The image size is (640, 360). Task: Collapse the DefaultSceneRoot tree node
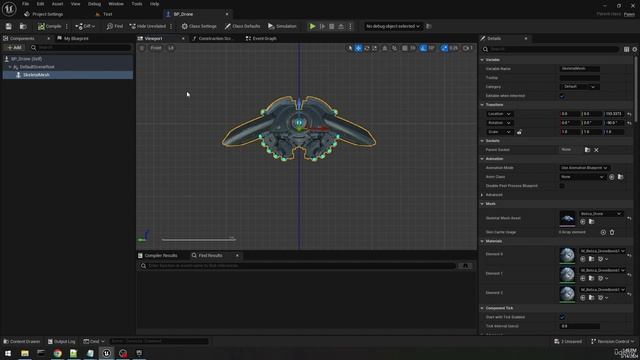10,67
